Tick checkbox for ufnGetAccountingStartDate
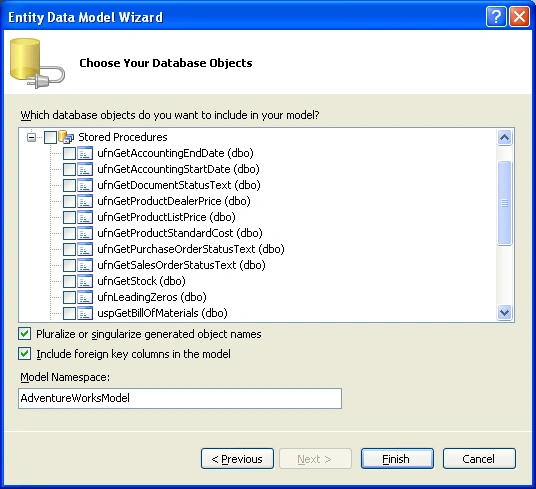This screenshot has height=489, width=536. [x=69, y=169]
